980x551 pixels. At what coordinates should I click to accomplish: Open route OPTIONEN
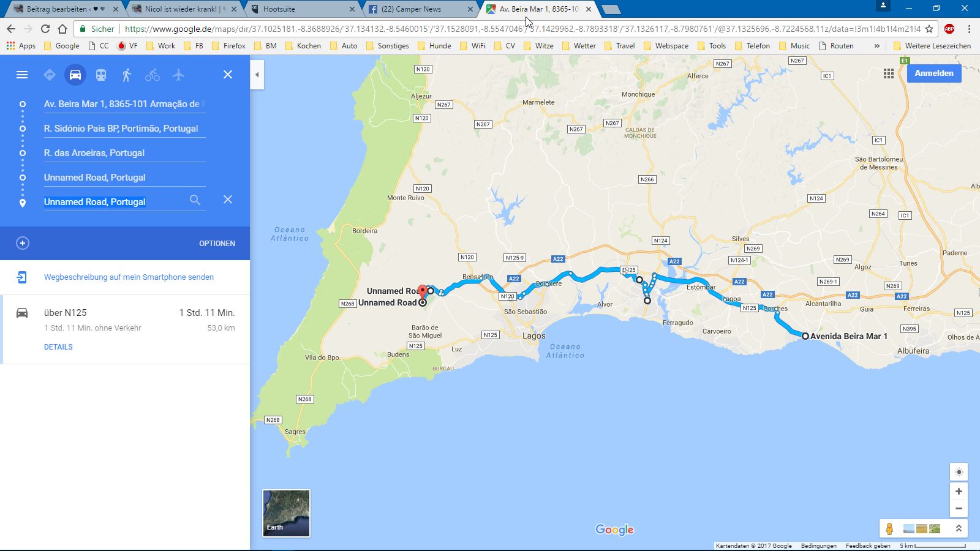[x=217, y=244]
